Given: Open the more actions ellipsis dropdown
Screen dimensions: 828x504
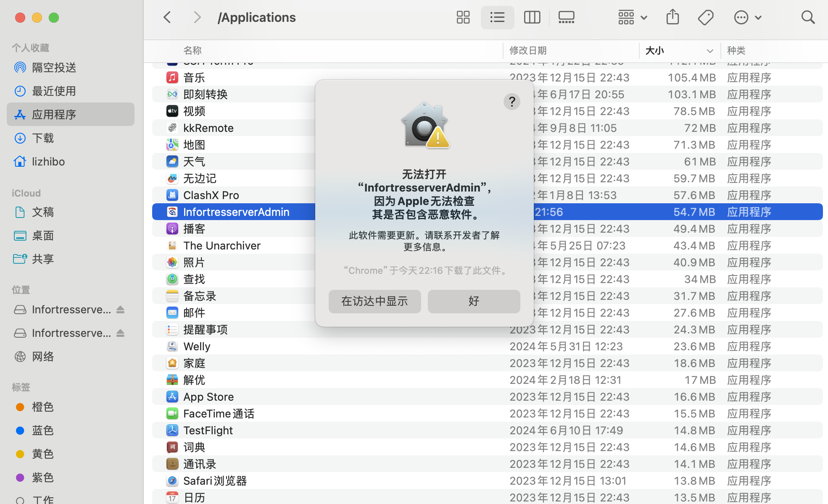Looking at the screenshot, I should 747,17.
